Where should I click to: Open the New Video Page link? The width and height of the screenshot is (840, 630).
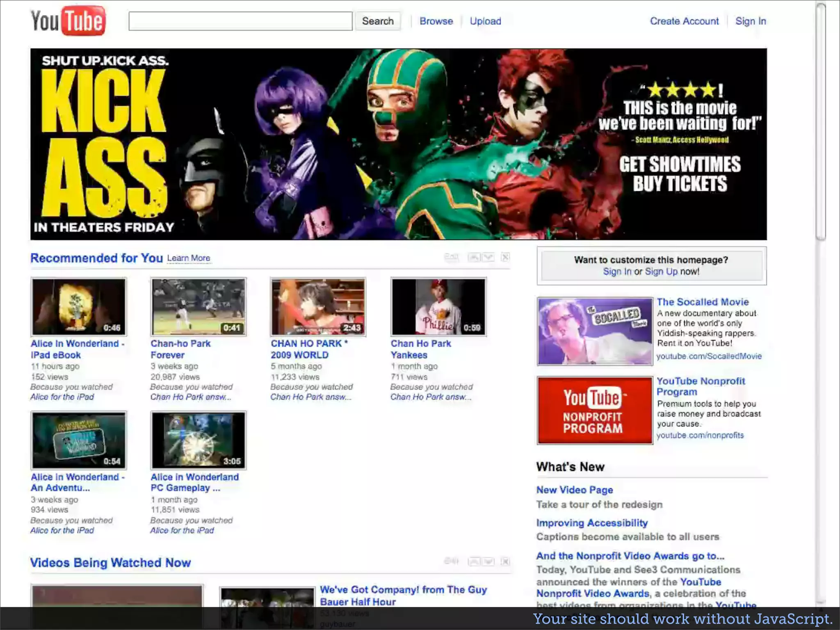(x=574, y=490)
